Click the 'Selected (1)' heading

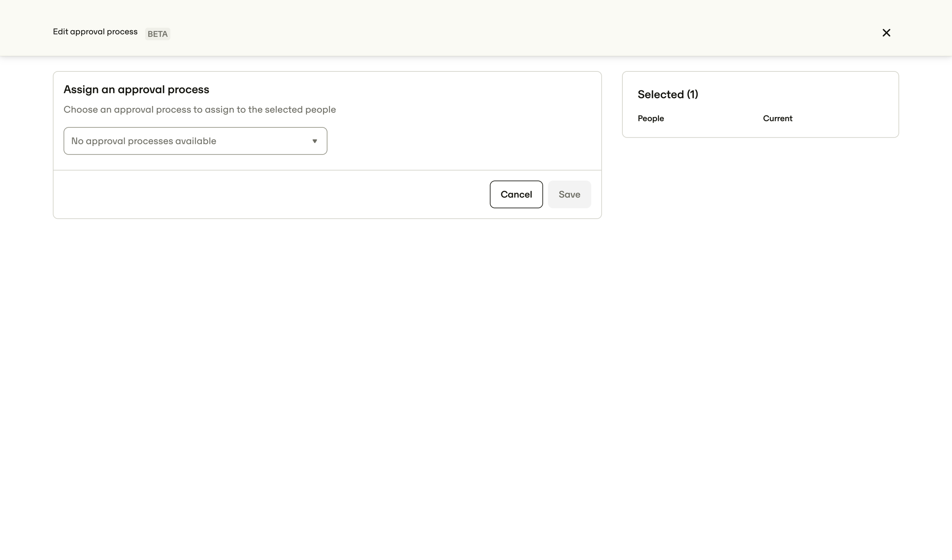click(x=668, y=94)
